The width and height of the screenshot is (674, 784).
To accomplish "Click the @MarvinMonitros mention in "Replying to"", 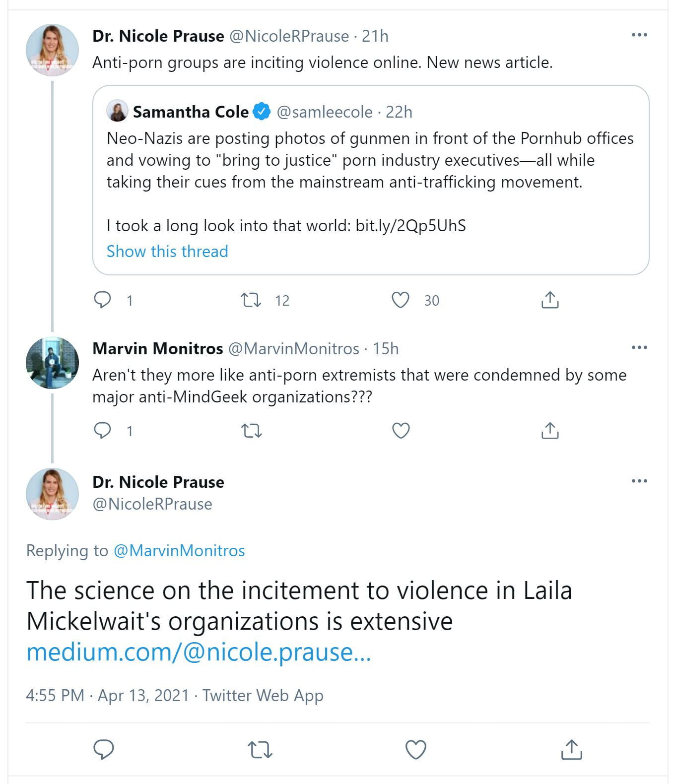I will (179, 551).
